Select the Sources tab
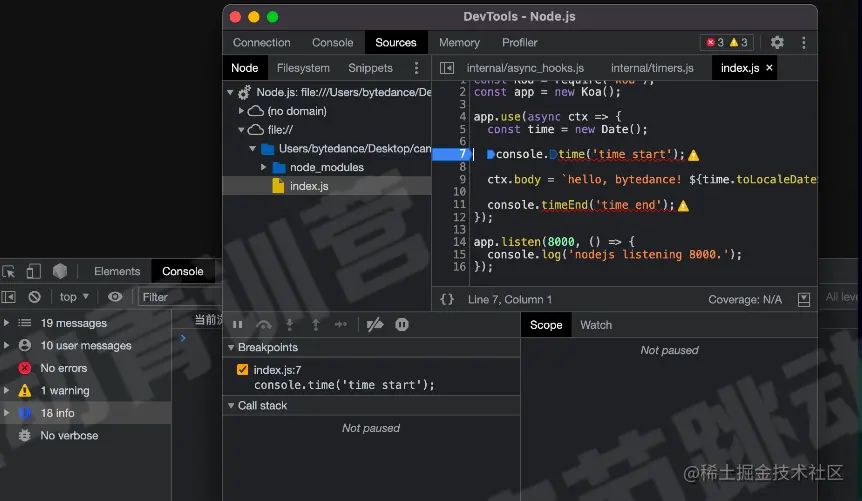The width and height of the screenshot is (862, 501). pyautogui.click(x=396, y=42)
